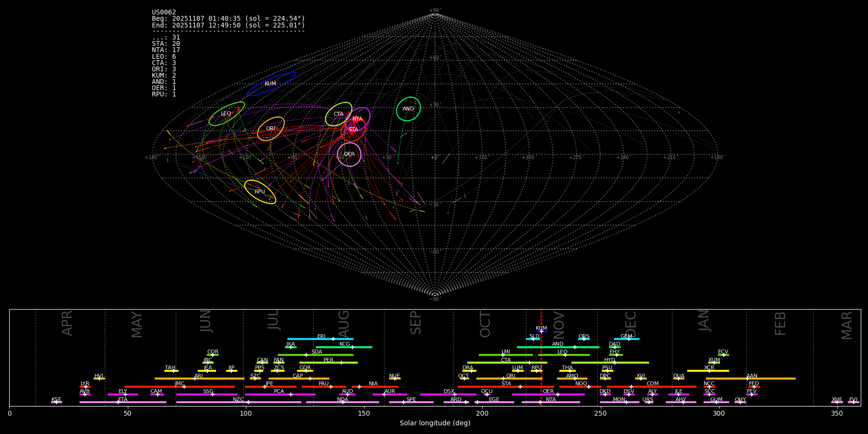868x434 pixels.
Task: Select the GEM shower bar in timeline
Action: [x=626, y=339]
